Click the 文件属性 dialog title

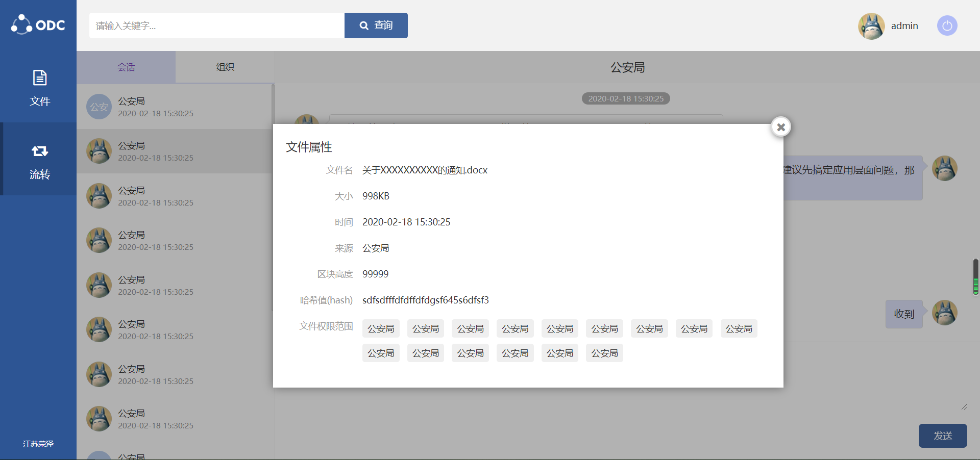309,147
